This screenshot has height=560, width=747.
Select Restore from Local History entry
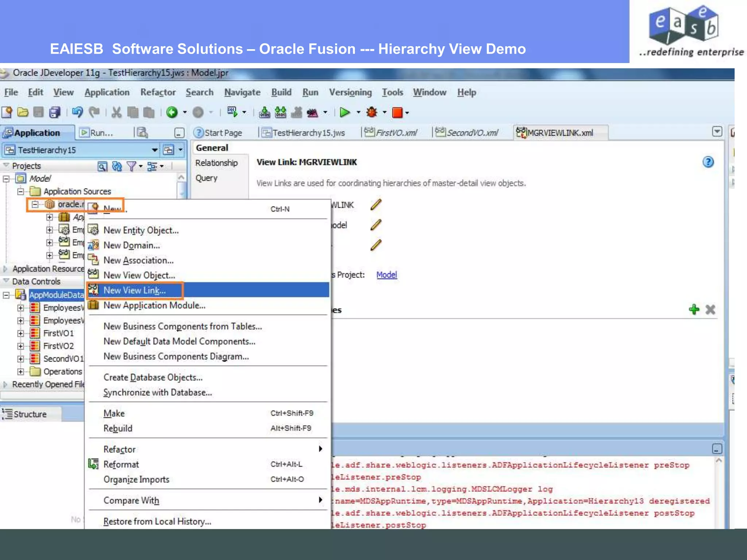click(208, 521)
